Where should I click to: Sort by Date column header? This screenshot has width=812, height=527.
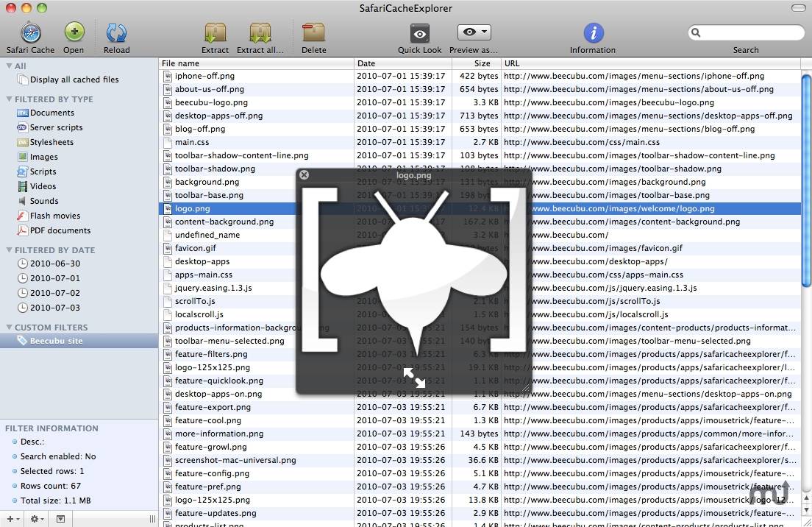(x=403, y=63)
